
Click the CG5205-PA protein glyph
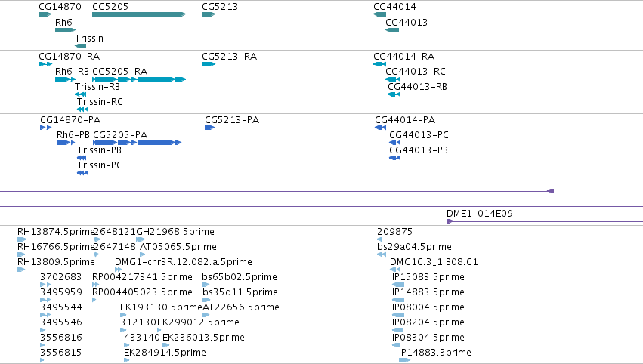[138, 143]
